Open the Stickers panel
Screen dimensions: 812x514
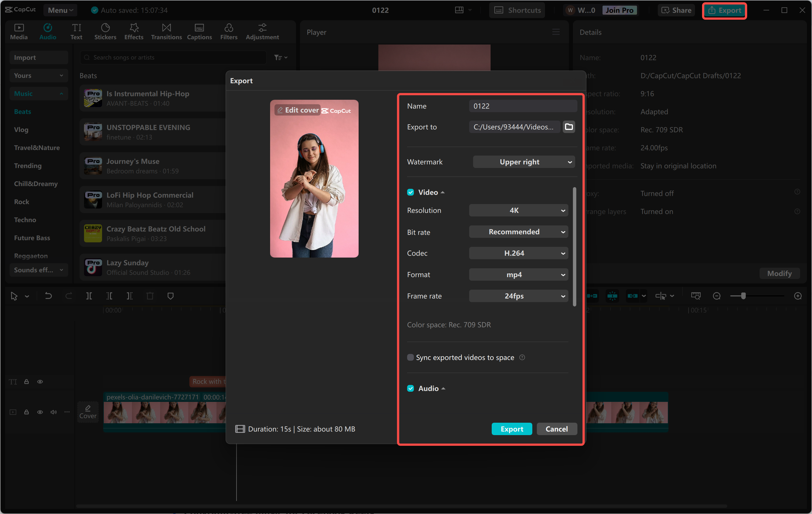coord(105,31)
